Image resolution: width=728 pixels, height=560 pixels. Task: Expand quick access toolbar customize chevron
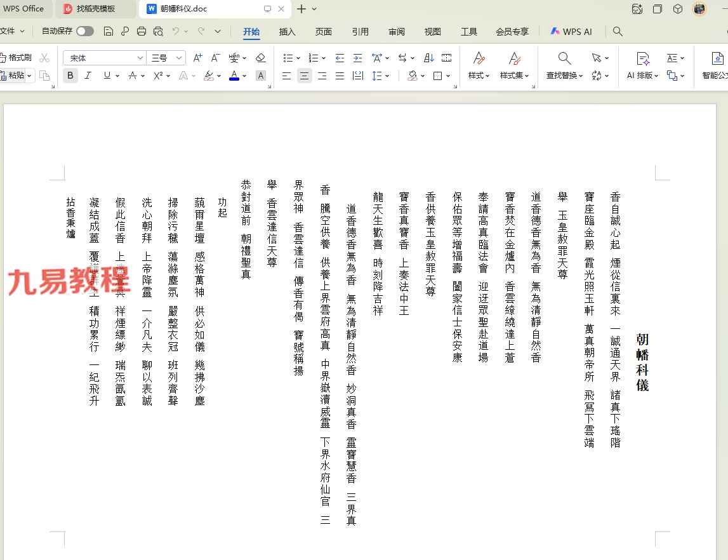click(218, 32)
